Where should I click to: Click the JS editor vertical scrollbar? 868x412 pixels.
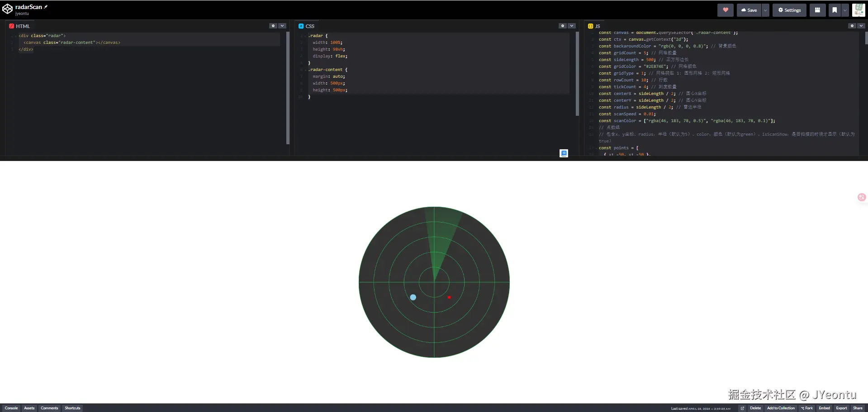(866, 38)
